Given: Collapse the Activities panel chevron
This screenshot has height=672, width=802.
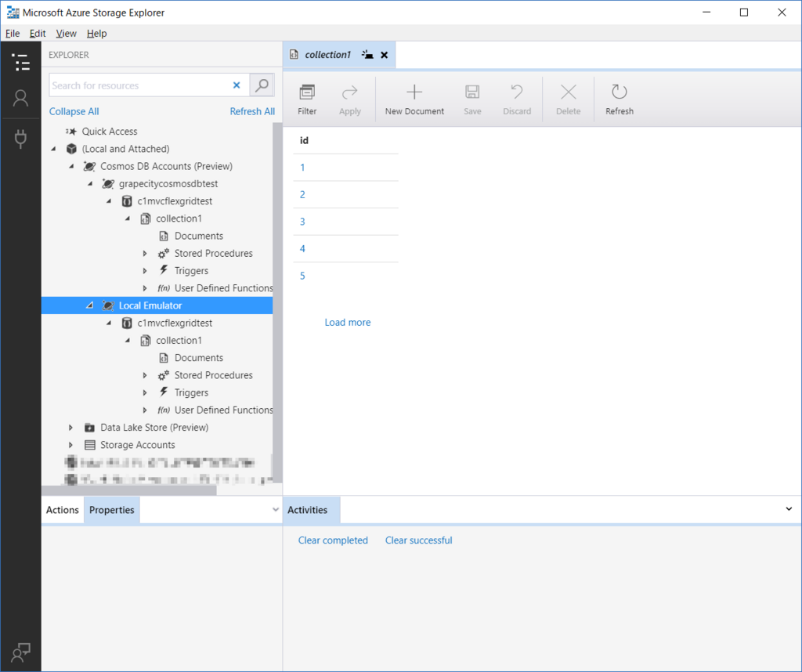Looking at the screenshot, I should click(789, 509).
